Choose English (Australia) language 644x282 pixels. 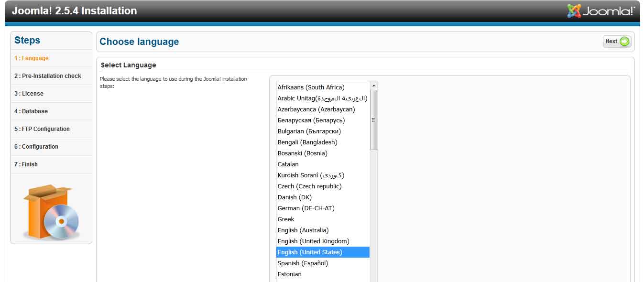(x=323, y=230)
